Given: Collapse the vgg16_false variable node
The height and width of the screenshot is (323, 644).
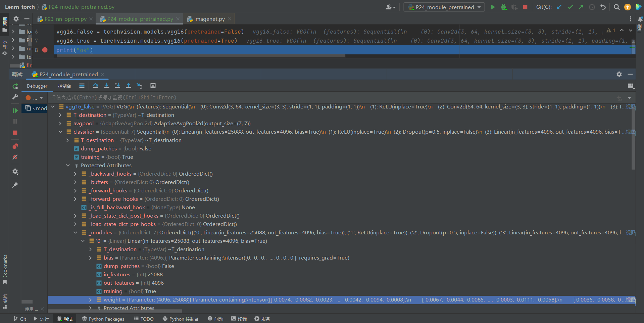Looking at the screenshot, I should [53, 107].
